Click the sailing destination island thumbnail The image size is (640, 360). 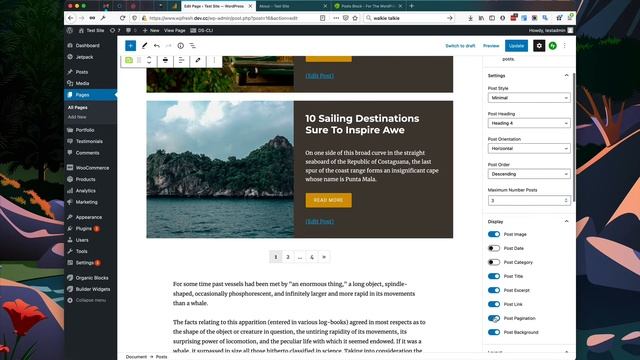220,169
